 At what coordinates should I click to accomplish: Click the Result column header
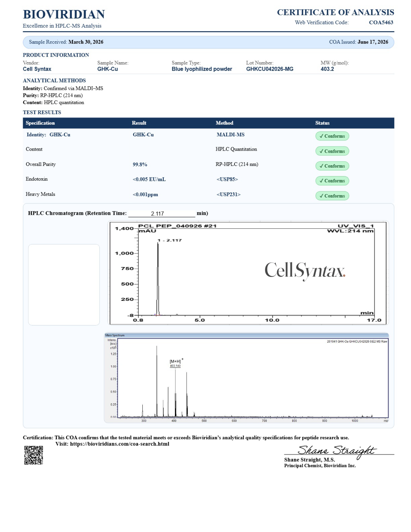[x=139, y=123]
